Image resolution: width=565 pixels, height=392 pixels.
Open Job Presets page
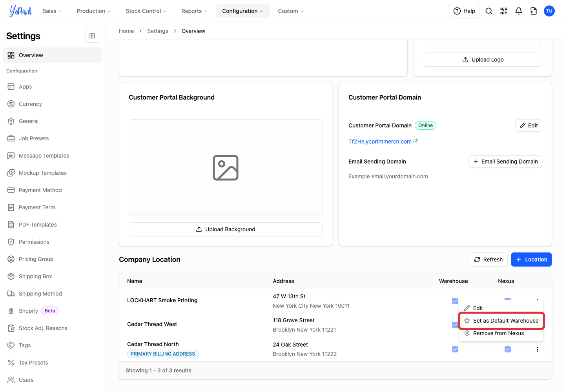pyautogui.click(x=53, y=138)
